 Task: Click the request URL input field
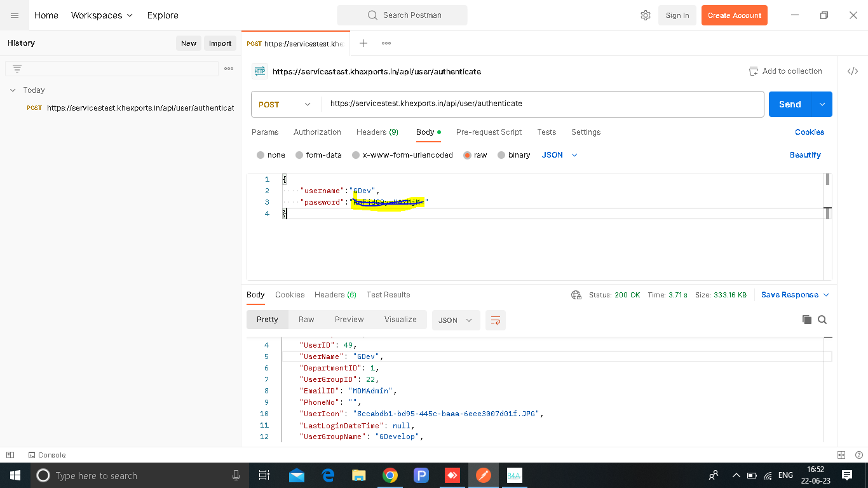[543, 104]
